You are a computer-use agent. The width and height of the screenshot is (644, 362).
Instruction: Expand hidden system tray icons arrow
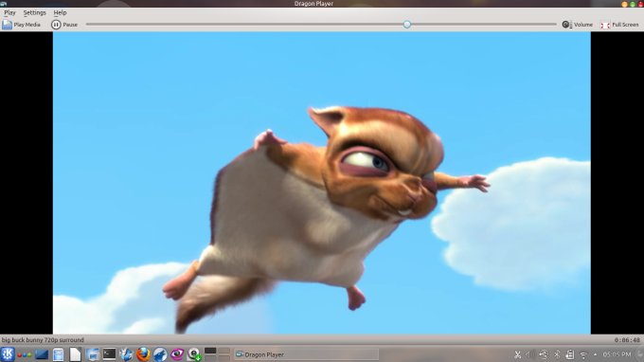595,354
